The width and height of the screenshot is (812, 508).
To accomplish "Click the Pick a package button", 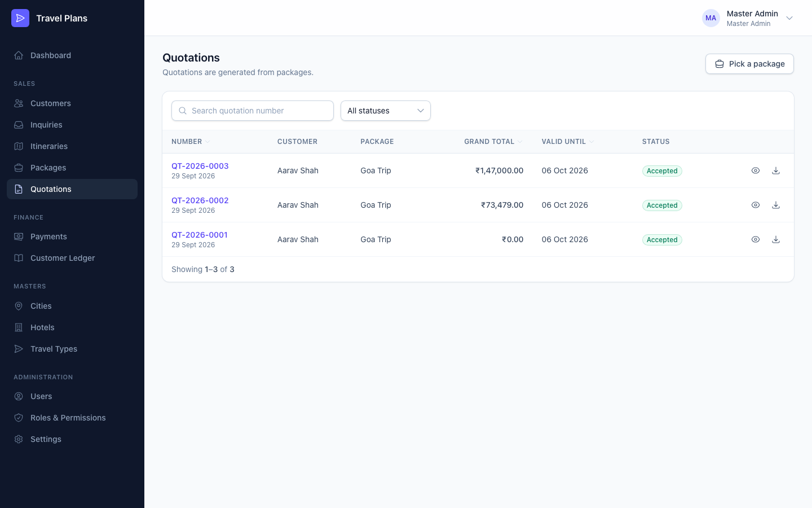I will 749,64.
